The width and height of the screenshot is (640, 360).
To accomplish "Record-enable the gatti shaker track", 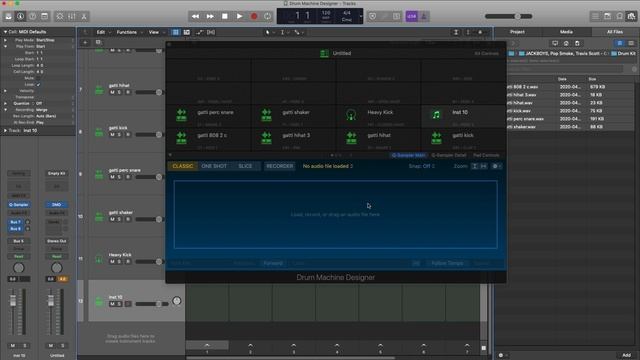I will [128, 219].
